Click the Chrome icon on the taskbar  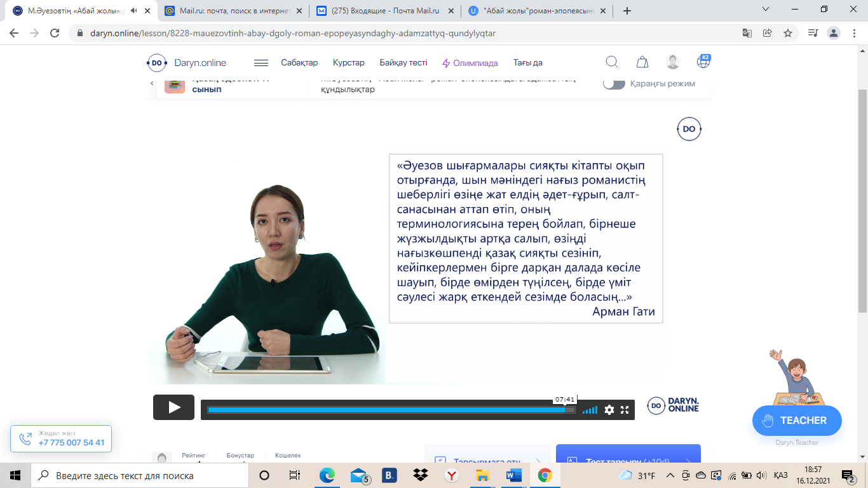click(x=545, y=475)
